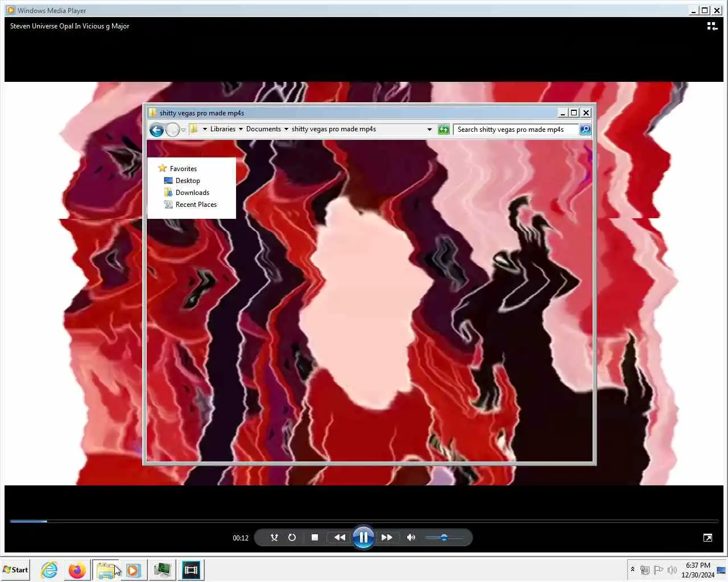Screen dimensions: 728x582
Task: Open the film strip video app in taskbar
Action: point(191,569)
